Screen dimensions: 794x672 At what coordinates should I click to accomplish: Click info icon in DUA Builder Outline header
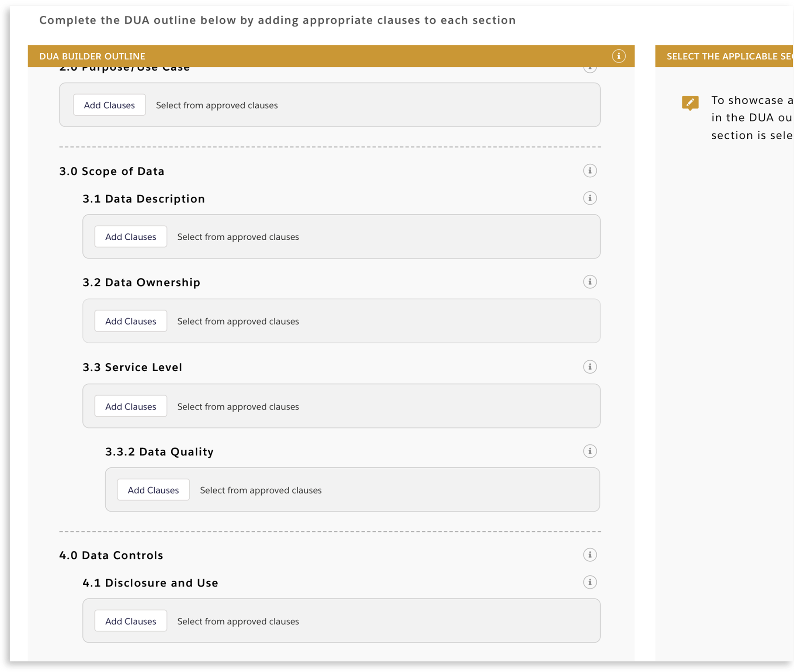(x=618, y=56)
